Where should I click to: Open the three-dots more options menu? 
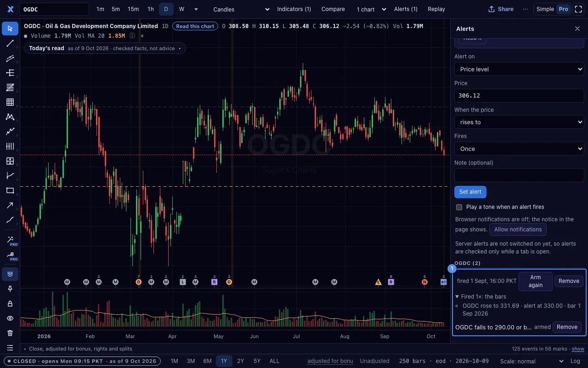coord(526,9)
